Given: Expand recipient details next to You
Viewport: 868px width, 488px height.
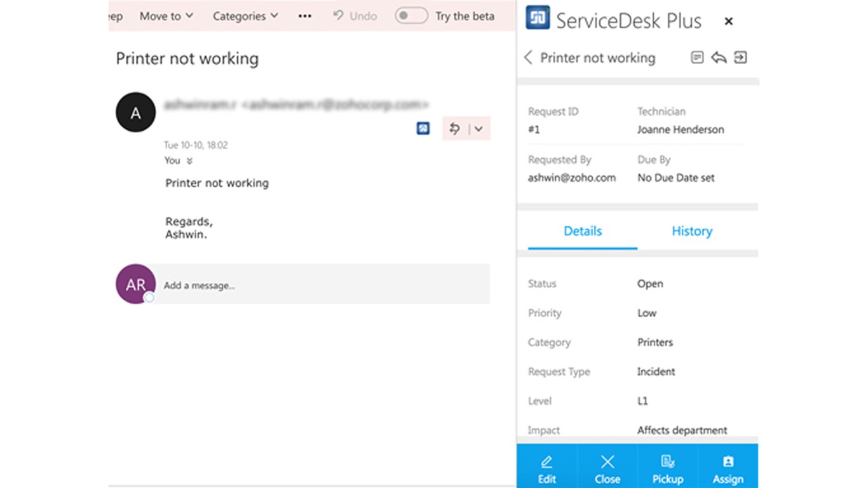Looking at the screenshot, I should coord(189,161).
